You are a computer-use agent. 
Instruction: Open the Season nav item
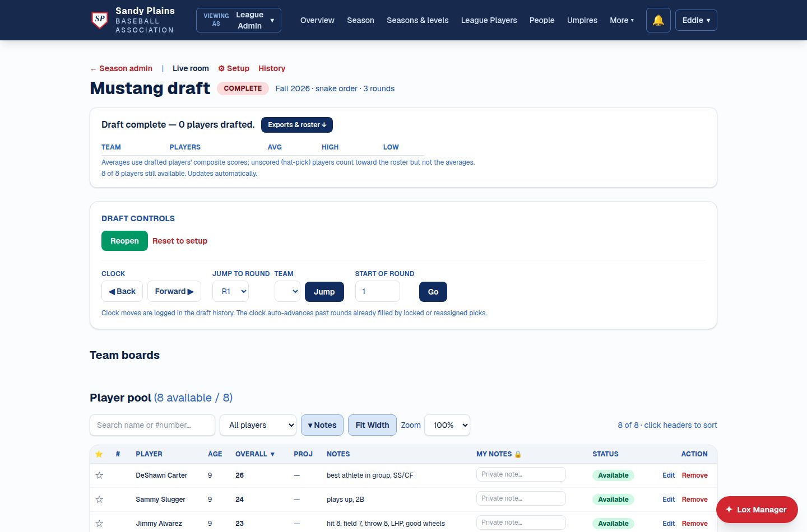(x=360, y=20)
